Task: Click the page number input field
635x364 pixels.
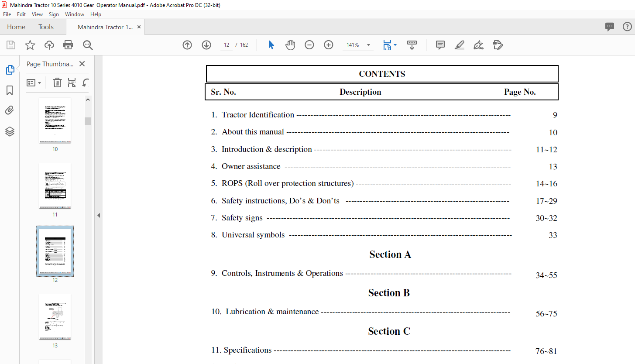Action: (x=226, y=45)
